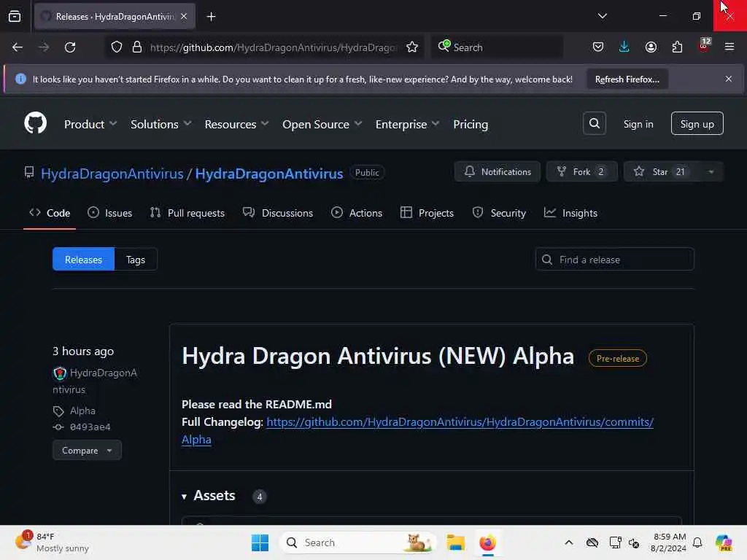
Task: Open the weather widget showing 84°F
Action: (53, 542)
